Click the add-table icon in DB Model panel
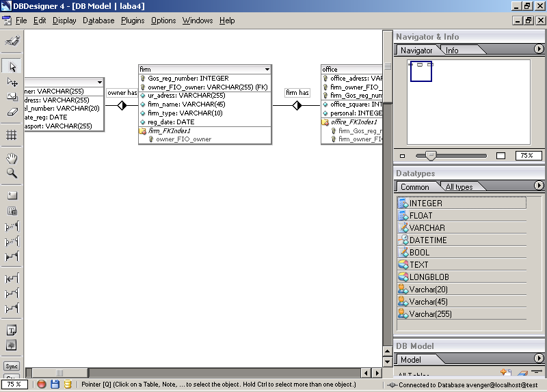The height and width of the screenshot is (392, 547). pos(506,372)
